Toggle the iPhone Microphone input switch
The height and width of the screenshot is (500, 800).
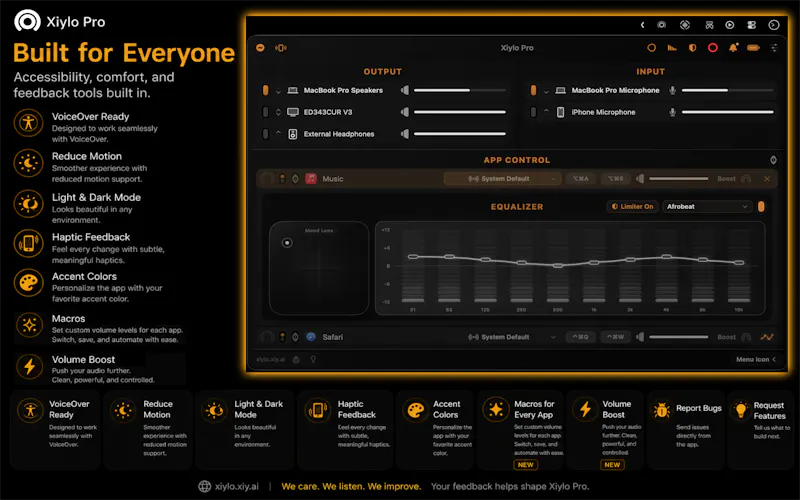pos(533,112)
